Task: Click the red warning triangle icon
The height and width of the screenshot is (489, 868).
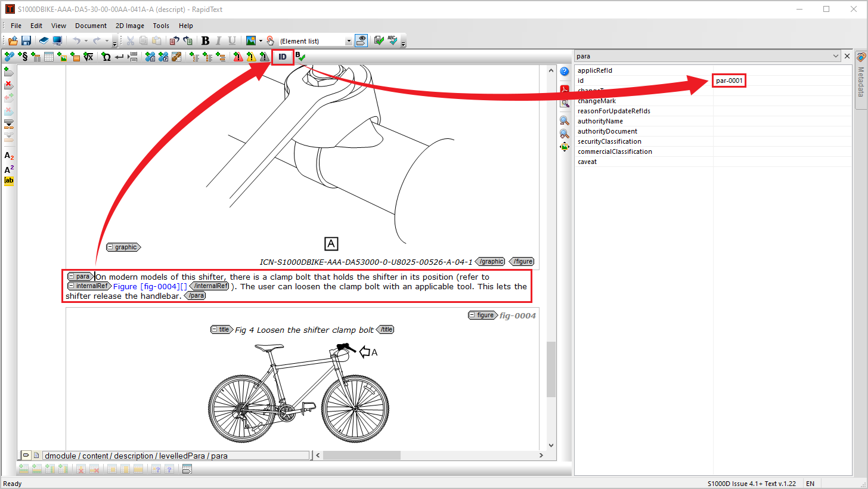Action: [x=238, y=57]
